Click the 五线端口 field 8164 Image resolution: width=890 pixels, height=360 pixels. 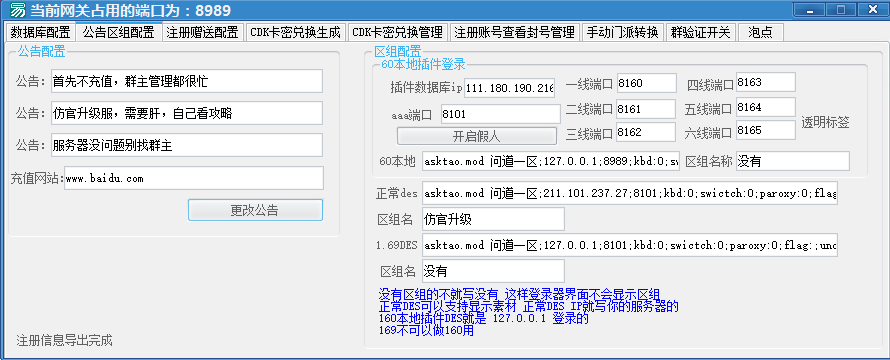click(766, 107)
